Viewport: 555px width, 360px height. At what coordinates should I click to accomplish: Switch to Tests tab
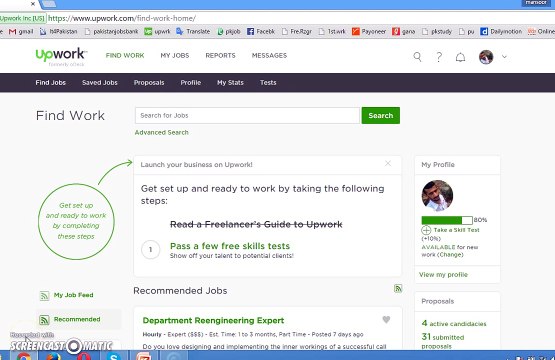point(268,82)
